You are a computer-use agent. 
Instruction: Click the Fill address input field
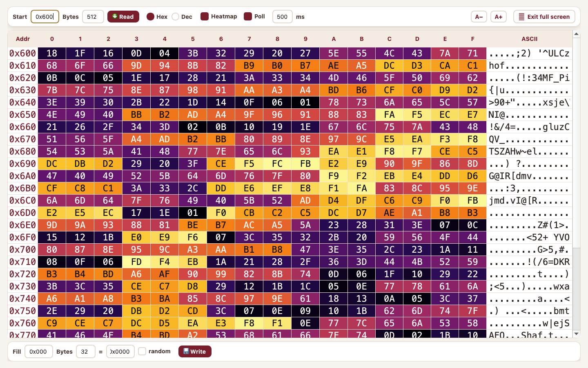point(39,352)
